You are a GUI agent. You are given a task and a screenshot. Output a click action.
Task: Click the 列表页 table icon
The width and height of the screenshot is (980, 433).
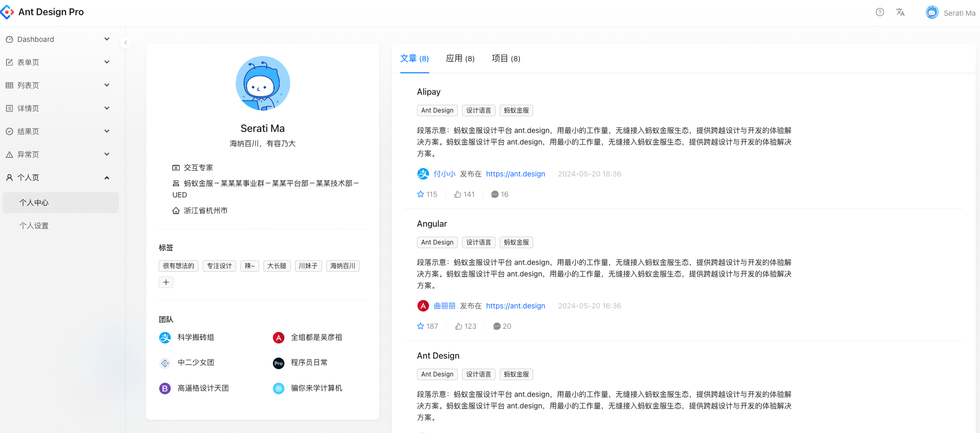(x=9, y=85)
